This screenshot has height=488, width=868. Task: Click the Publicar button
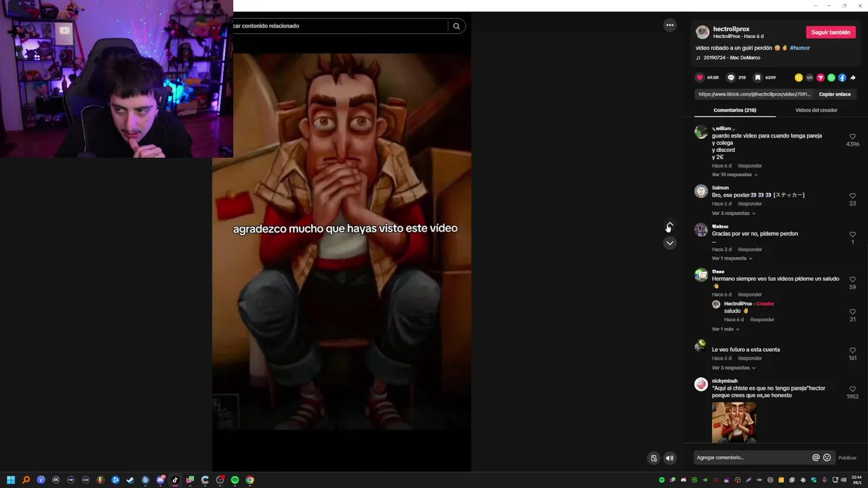click(x=848, y=457)
